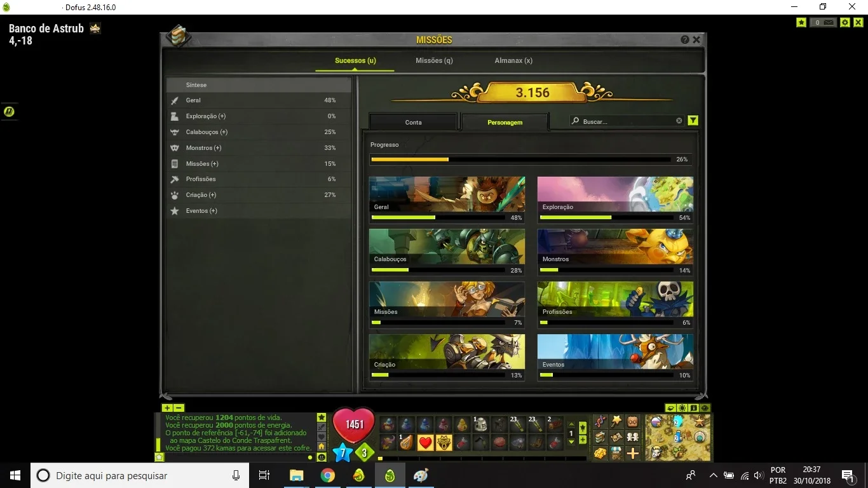The image size is (868, 488).
Task: Click the smiley emote button in chat
Action: (x=322, y=456)
